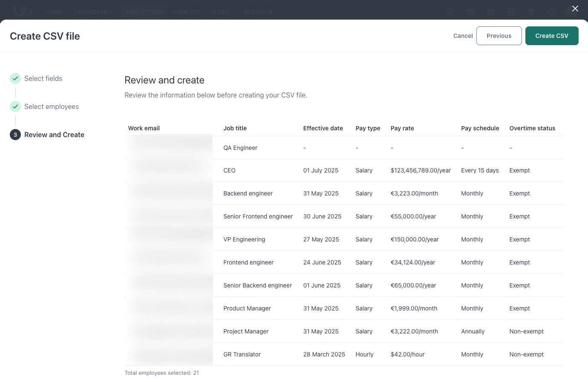The height and width of the screenshot is (382, 588).
Task: Open search via the magnifier icon
Action: 450,12
